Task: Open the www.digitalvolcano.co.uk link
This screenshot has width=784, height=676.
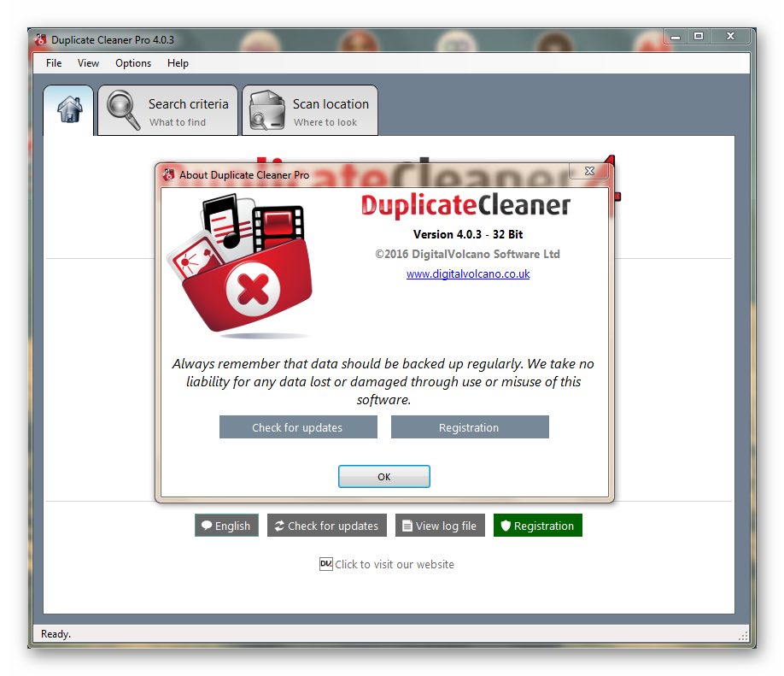Action: 468,273
